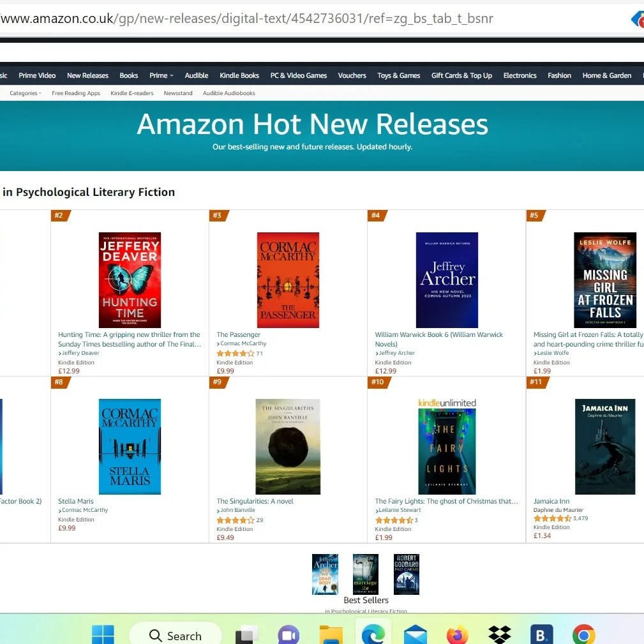Open The Passenger book title link

(x=238, y=334)
